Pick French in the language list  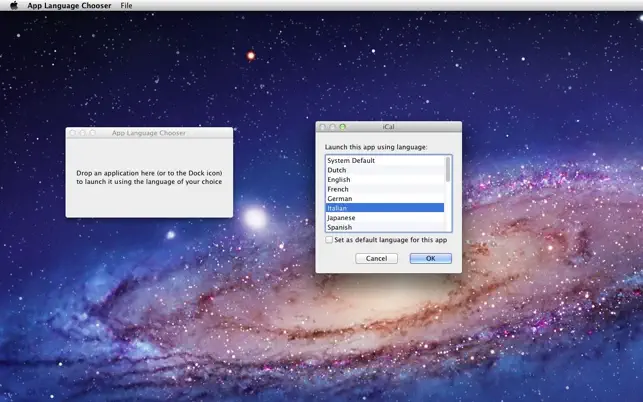tap(385, 189)
